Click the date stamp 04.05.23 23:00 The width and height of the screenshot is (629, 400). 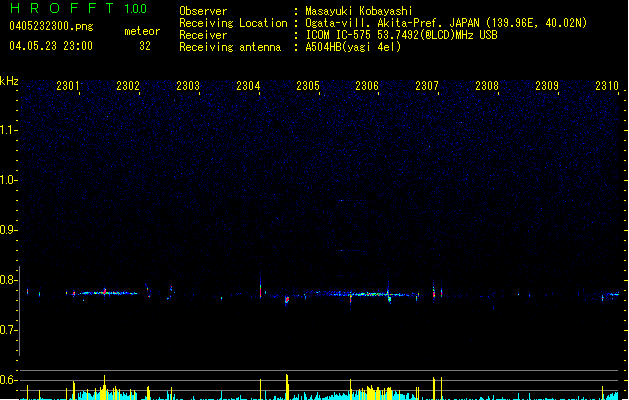click(x=51, y=46)
